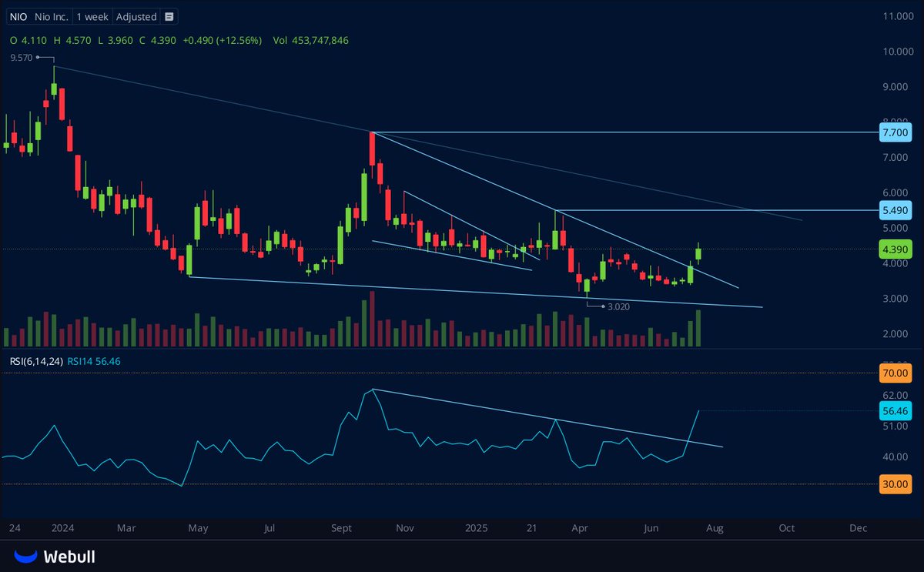
Task: Click the open value O 4.110
Action: coord(29,40)
